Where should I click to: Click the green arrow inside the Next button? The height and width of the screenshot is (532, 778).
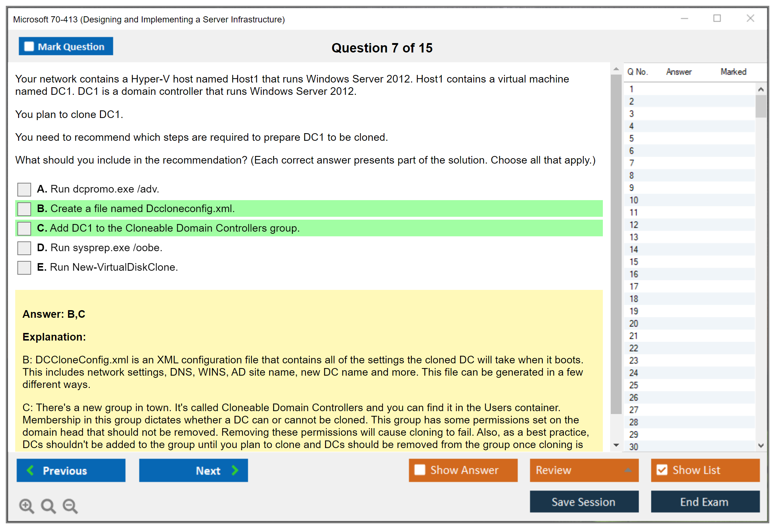point(234,470)
